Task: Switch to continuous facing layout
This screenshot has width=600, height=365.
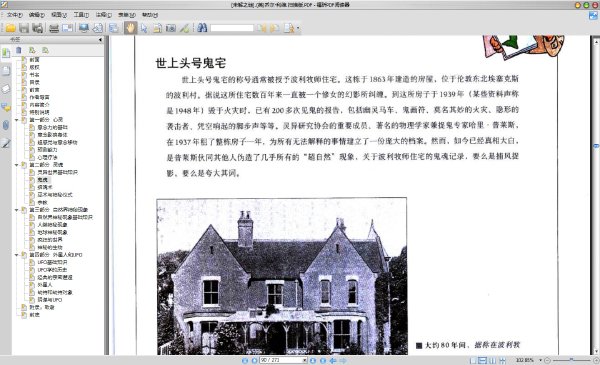Action: (502, 360)
